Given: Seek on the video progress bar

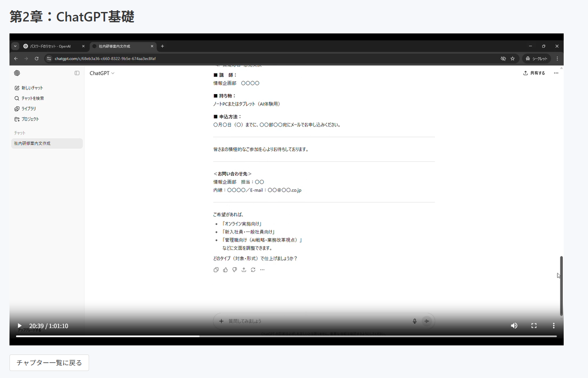Looking at the screenshot, I should coord(287,336).
